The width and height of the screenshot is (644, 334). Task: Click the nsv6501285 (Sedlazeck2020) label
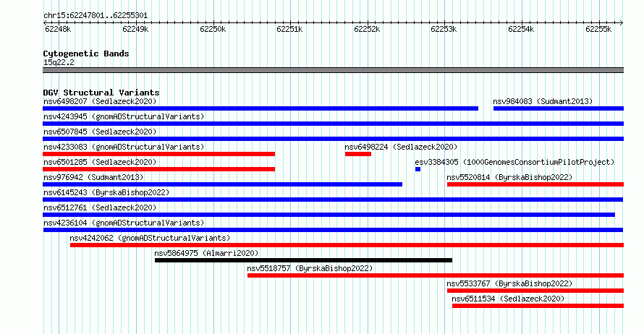point(100,162)
